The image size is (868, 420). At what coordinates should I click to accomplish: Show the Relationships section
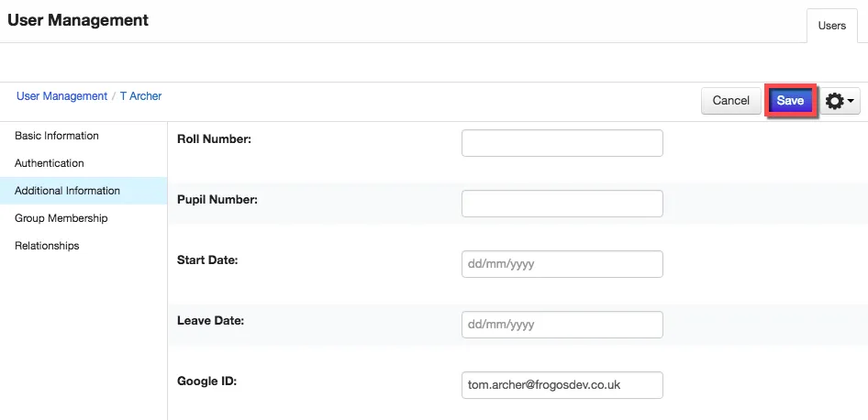pos(47,246)
